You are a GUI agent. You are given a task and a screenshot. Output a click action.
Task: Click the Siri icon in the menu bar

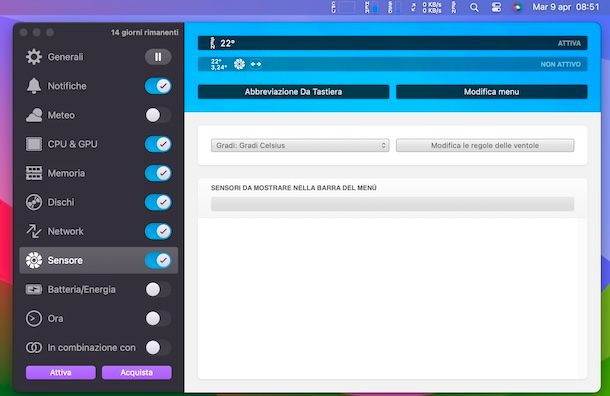click(x=517, y=7)
